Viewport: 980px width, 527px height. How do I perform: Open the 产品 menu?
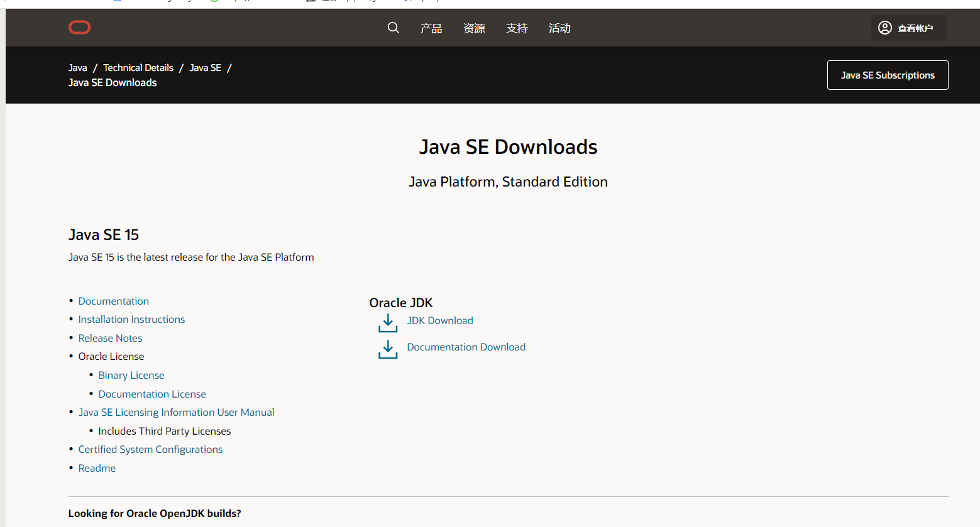pyautogui.click(x=431, y=28)
